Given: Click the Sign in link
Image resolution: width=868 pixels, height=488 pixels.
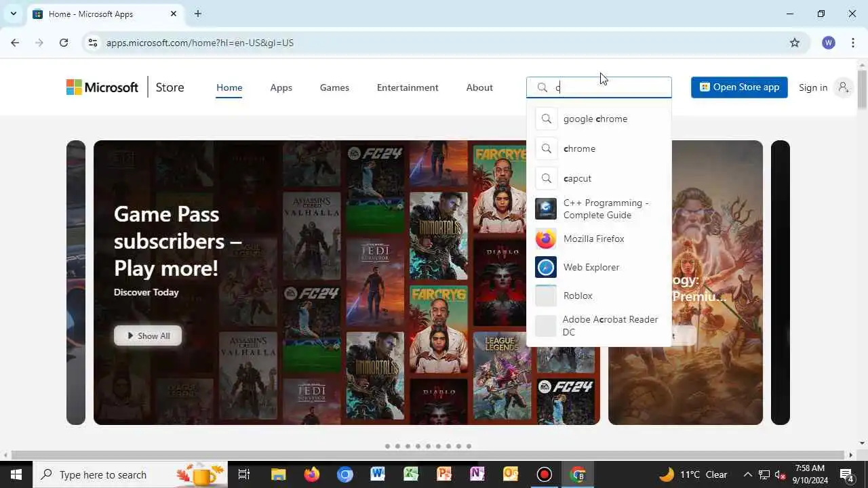Looking at the screenshot, I should pyautogui.click(x=812, y=87).
